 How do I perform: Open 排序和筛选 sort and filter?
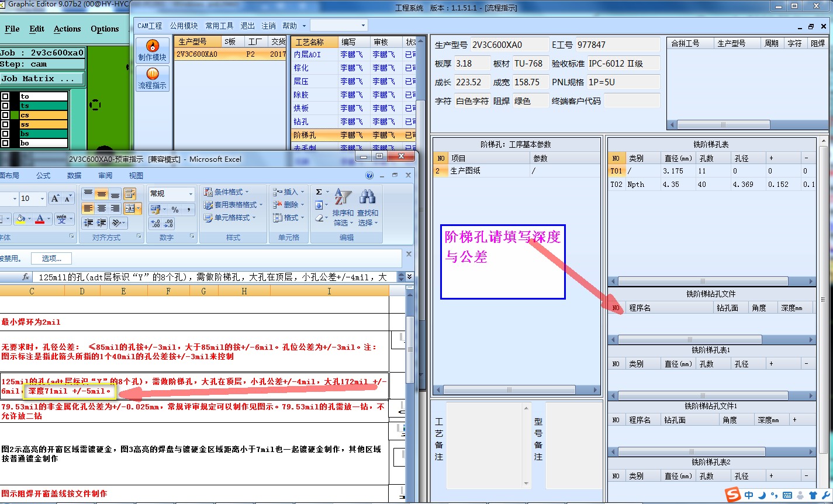pos(343,208)
